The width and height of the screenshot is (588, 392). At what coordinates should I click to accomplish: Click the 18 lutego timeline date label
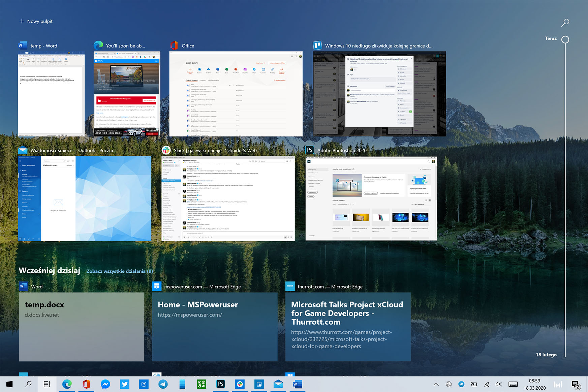pos(546,355)
